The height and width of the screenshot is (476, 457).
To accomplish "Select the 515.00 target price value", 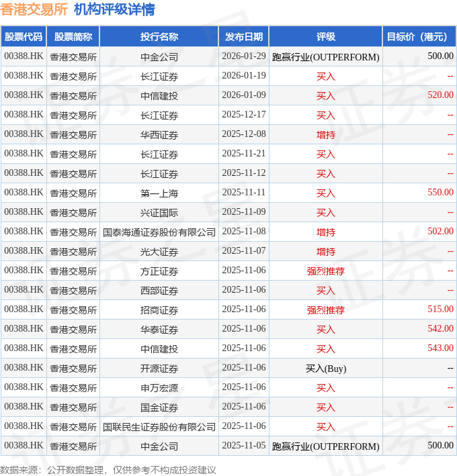I will tap(440, 309).
